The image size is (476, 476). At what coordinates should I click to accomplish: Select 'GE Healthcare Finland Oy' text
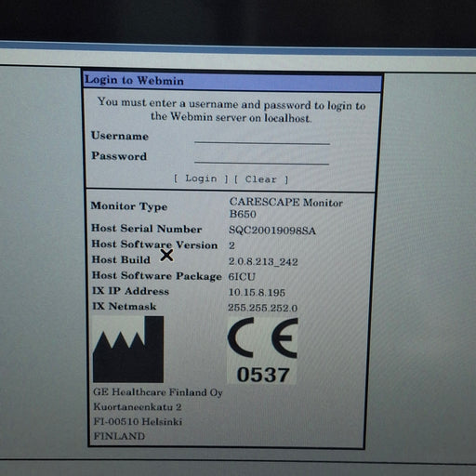click(x=158, y=392)
